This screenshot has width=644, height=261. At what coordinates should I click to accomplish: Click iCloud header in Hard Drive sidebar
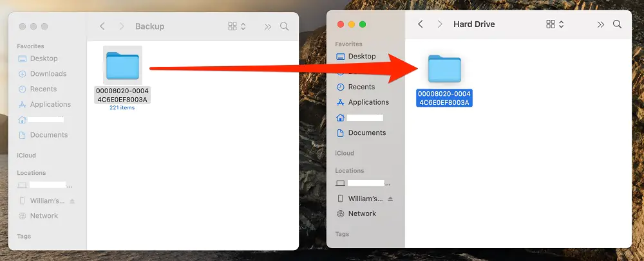(x=344, y=153)
